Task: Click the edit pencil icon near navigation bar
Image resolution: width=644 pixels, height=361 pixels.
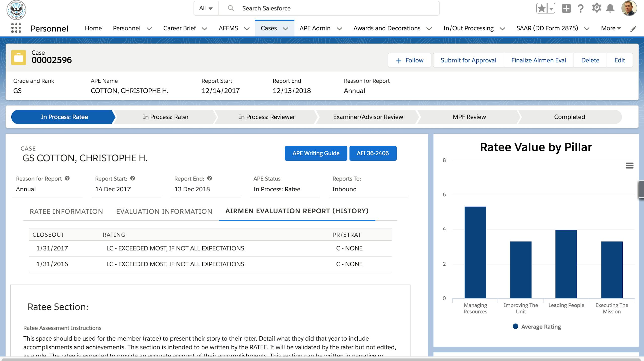Action: tap(633, 28)
